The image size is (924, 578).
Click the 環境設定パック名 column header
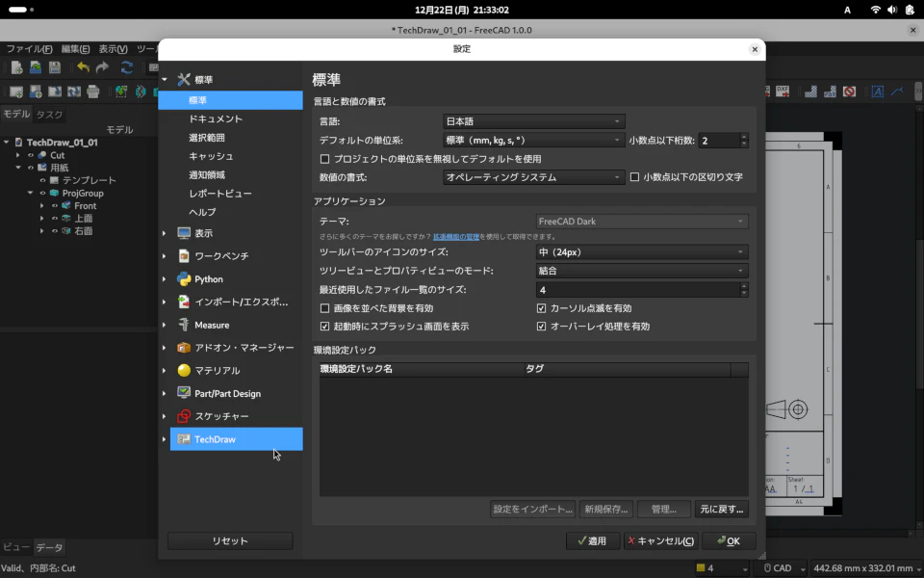[x=422, y=369]
